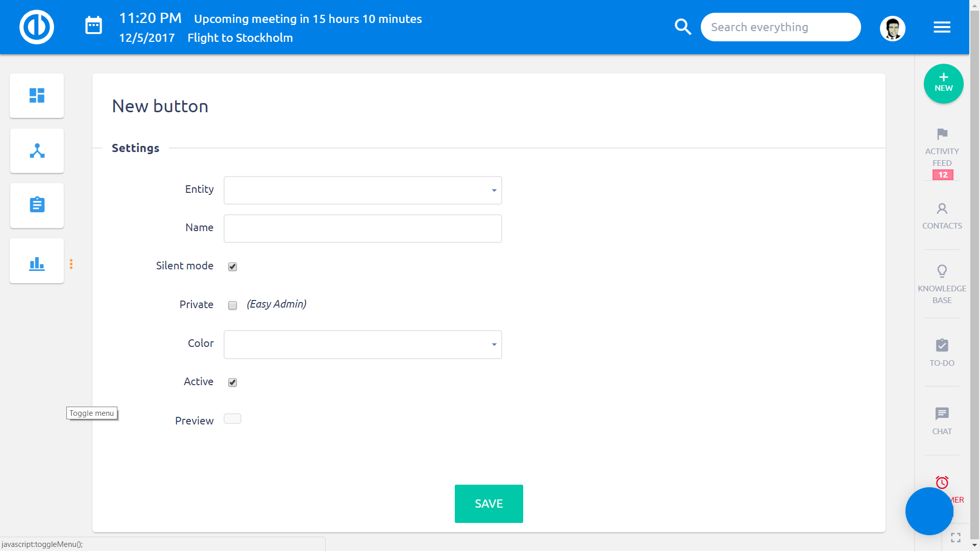Open the user avatar profile
The height and width of the screenshot is (551, 980).
click(x=893, y=28)
